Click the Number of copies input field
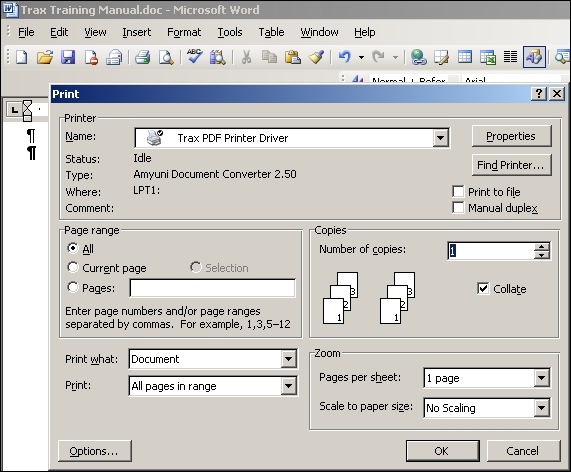Screen dimensions: 571x472 click(491, 251)
